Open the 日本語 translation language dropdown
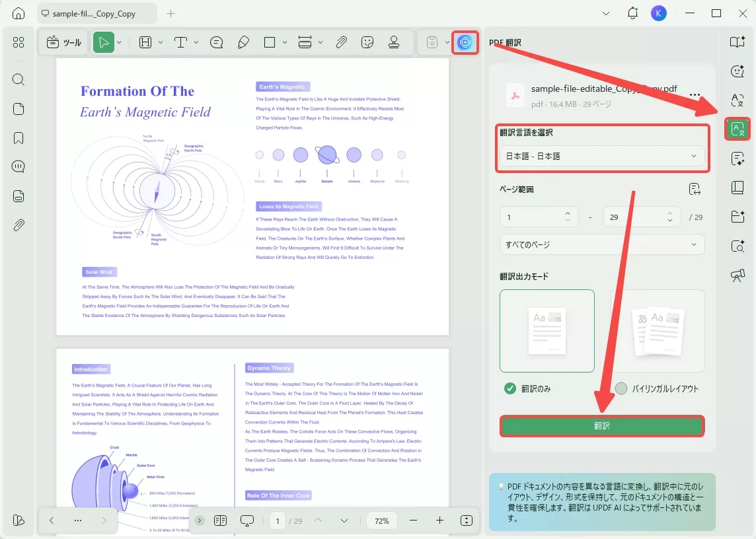 click(x=601, y=156)
